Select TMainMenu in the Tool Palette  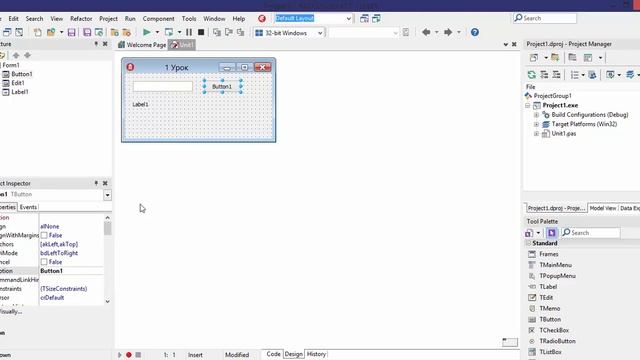(555, 265)
